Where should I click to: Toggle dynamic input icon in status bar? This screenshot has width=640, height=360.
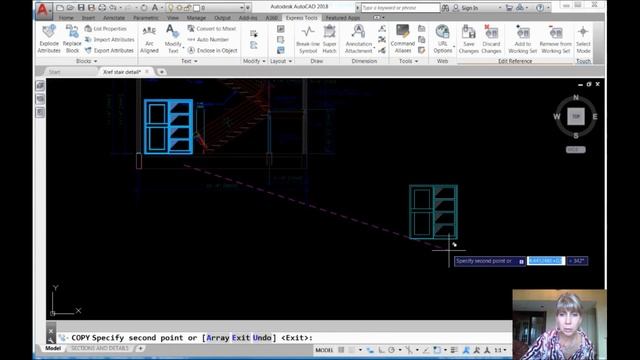(370, 350)
